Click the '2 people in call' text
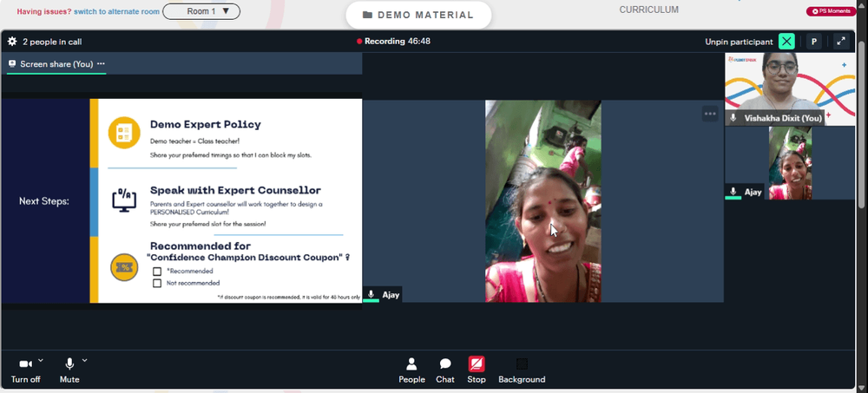 click(x=52, y=42)
